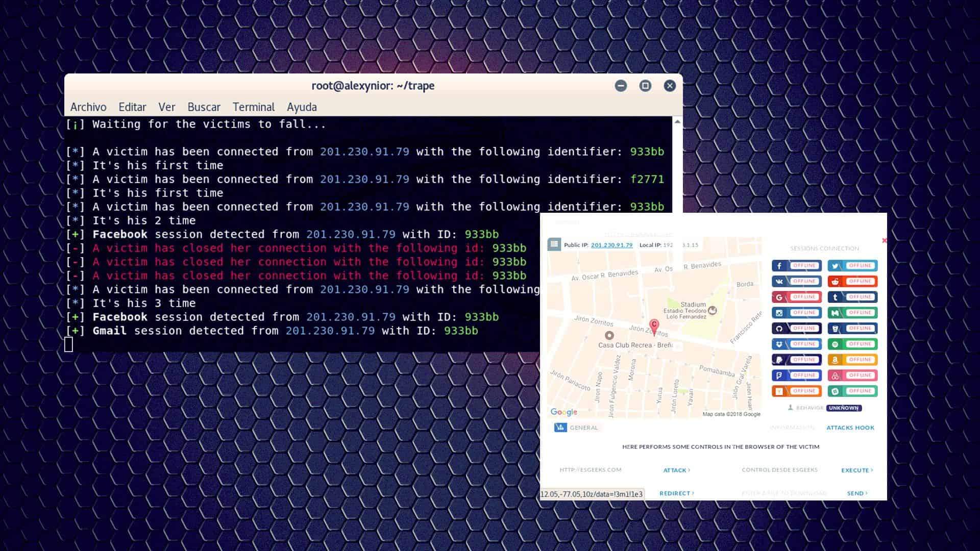Viewport: 980px width, 551px height.
Task: Click the Facebook session icon
Action: (779, 266)
